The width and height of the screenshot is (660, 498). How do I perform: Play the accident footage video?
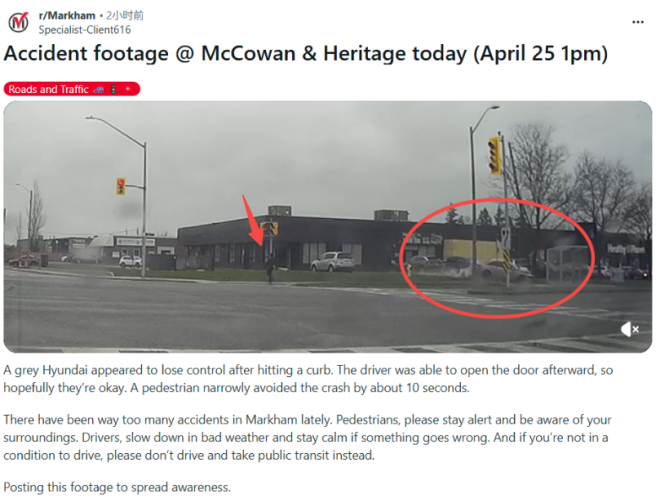point(327,226)
